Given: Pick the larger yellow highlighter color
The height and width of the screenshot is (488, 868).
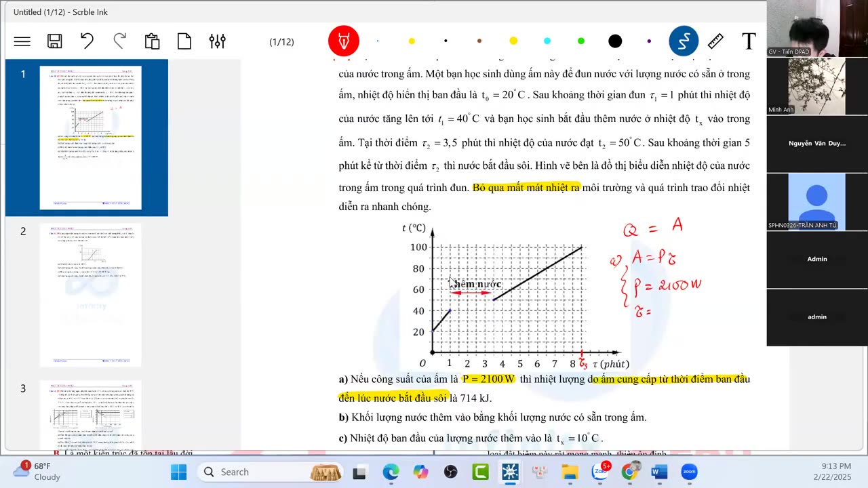Looking at the screenshot, I should pos(513,41).
